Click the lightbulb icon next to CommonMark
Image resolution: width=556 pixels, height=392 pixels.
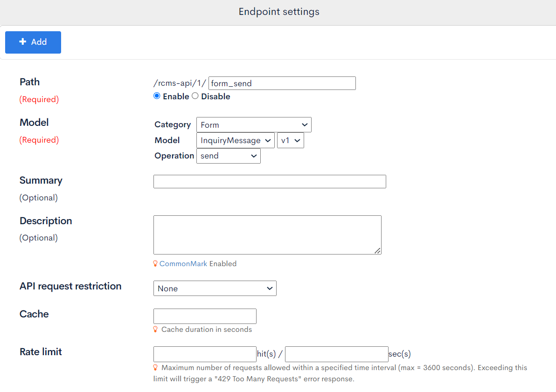pyautogui.click(x=155, y=263)
